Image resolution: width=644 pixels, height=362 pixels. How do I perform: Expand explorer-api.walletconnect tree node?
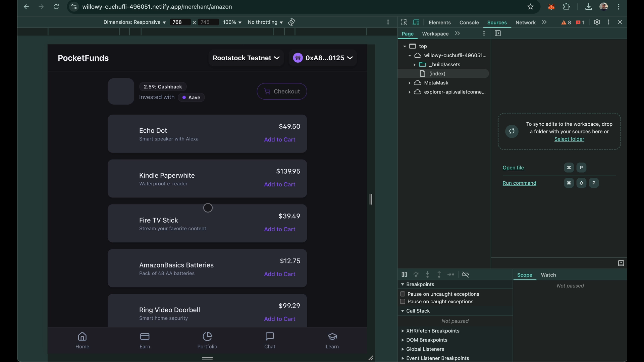410,92
